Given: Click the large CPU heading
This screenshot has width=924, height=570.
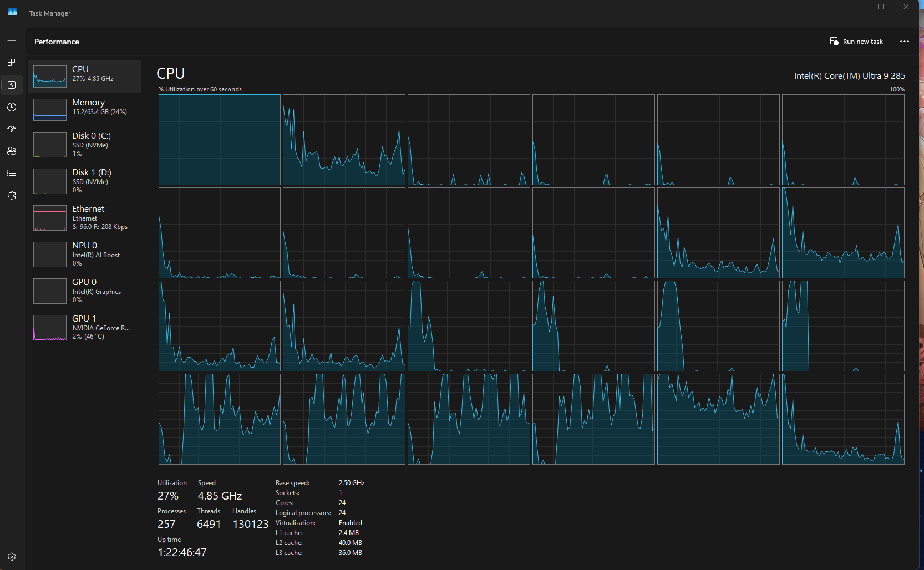Looking at the screenshot, I should point(171,73).
